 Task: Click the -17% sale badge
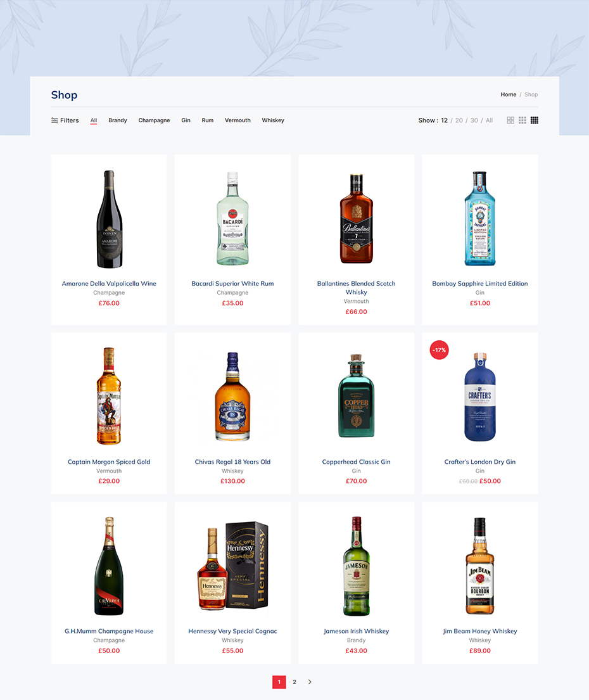[439, 350]
